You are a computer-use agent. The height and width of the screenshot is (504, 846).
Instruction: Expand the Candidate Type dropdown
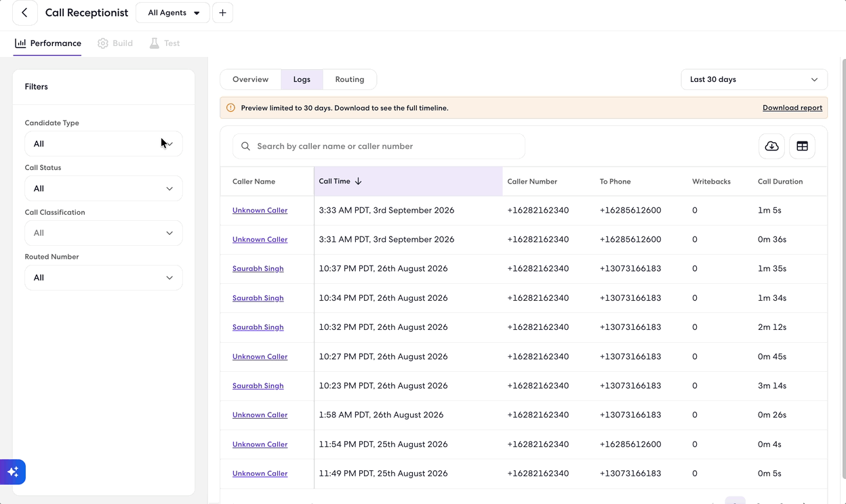104,144
